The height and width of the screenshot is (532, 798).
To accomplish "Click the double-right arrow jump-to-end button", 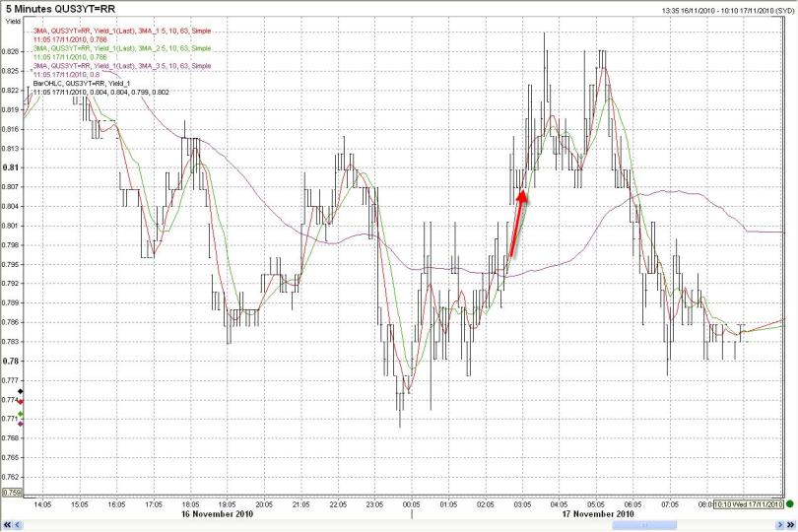I will 791,524.
